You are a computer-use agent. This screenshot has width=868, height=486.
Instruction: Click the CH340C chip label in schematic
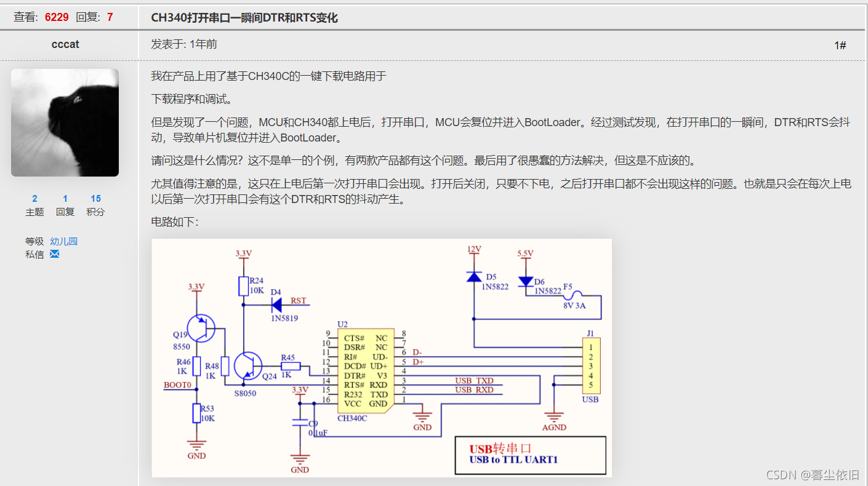tap(352, 418)
